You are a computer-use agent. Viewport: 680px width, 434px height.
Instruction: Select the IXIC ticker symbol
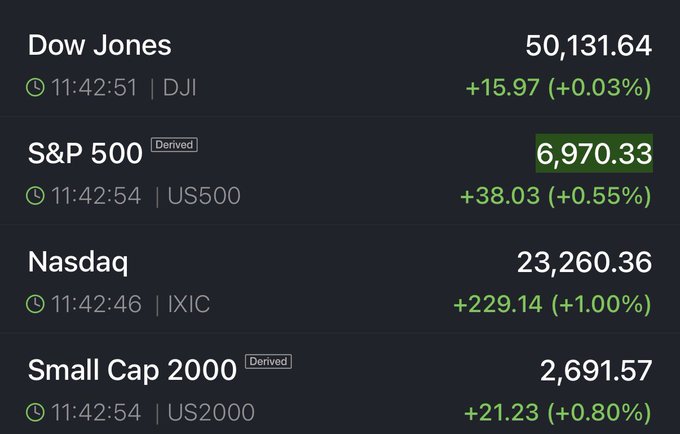coord(188,304)
